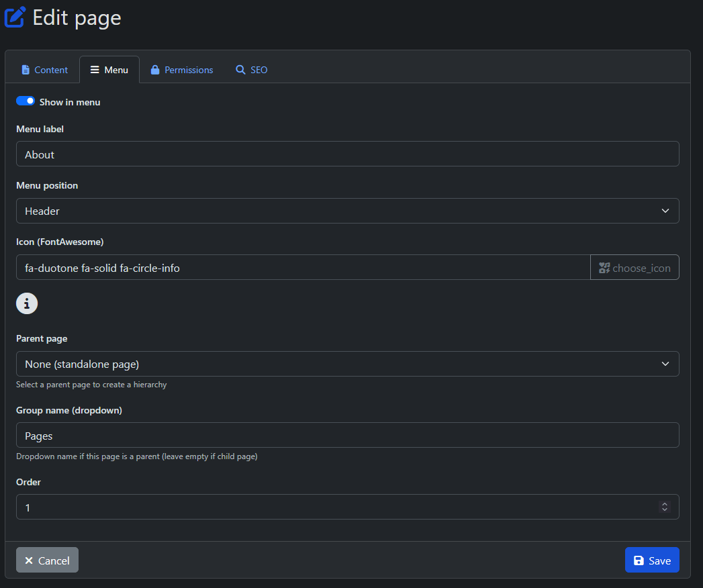Click the hamburger icon on Menu tab
This screenshot has height=588, width=703.
(95, 70)
